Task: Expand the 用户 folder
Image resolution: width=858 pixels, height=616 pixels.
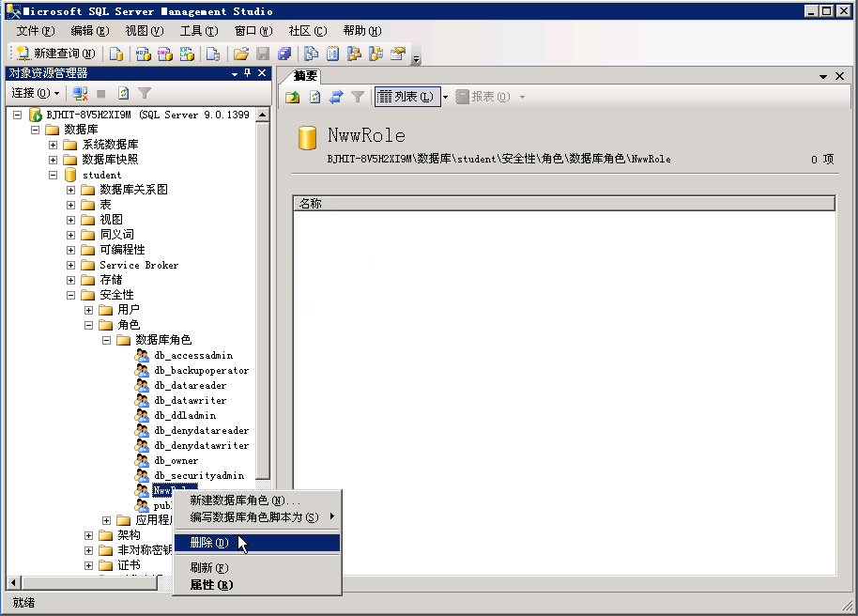Action: (x=88, y=311)
